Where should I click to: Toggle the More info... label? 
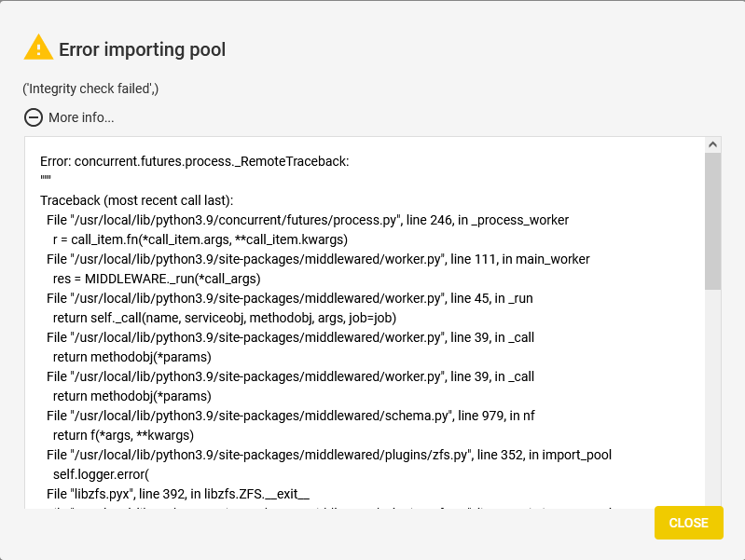pos(81,117)
